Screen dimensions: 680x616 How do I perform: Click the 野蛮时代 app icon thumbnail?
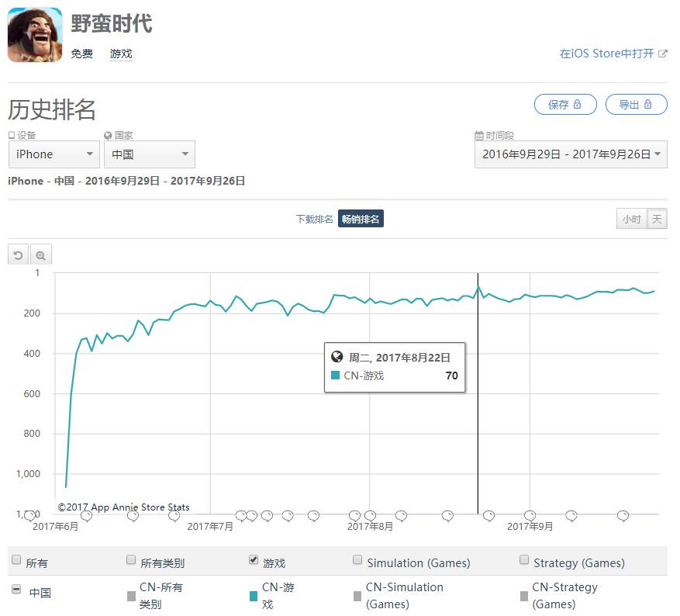click(35, 35)
